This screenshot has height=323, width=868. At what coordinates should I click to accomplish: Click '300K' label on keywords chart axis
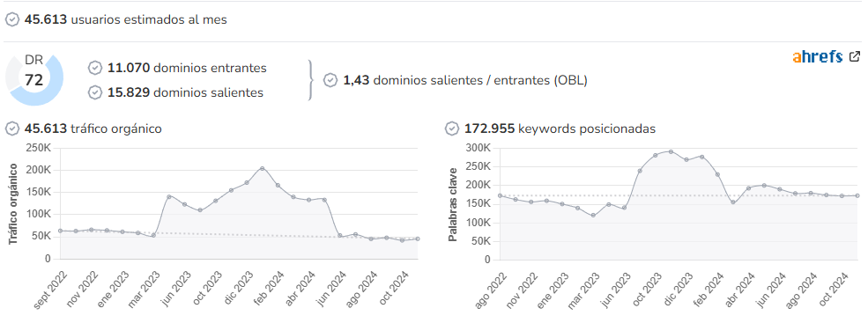479,148
